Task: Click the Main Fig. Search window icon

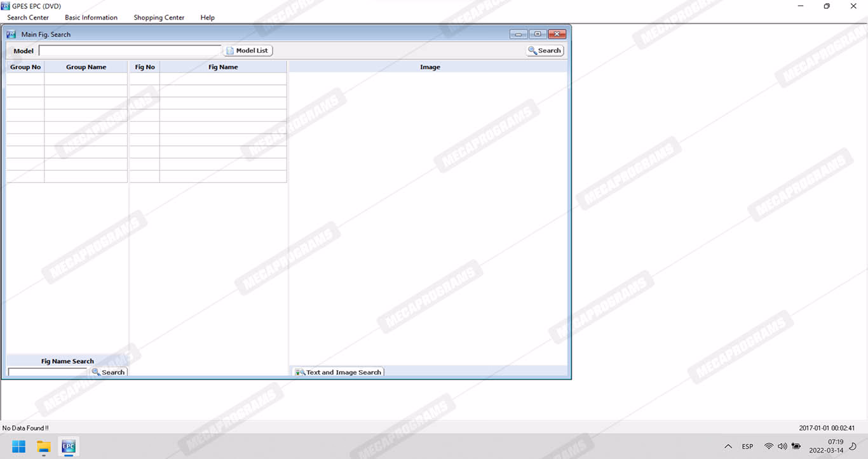Action: pyautogui.click(x=11, y=34)
